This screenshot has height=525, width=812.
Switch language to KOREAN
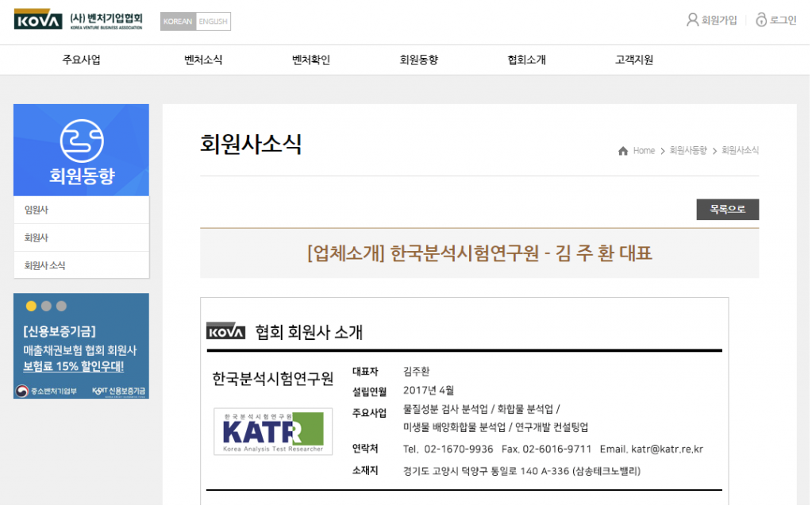[178, 21]
